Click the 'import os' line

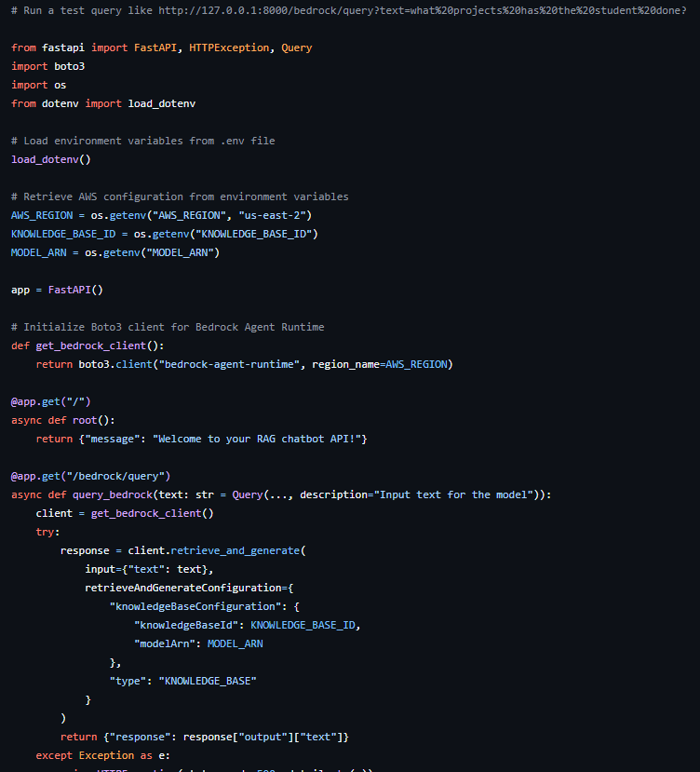coord(38,85)
